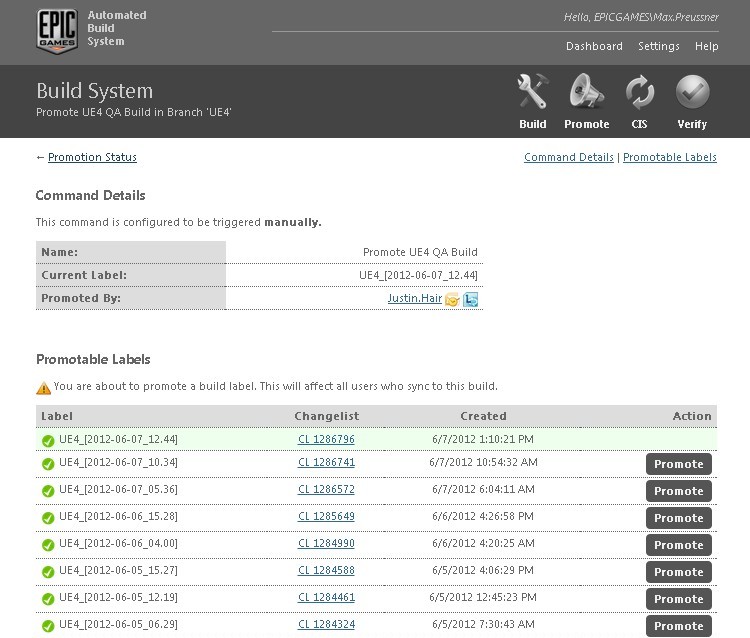
Task: Click the Epic Games logo
Action: click(57, 31)
